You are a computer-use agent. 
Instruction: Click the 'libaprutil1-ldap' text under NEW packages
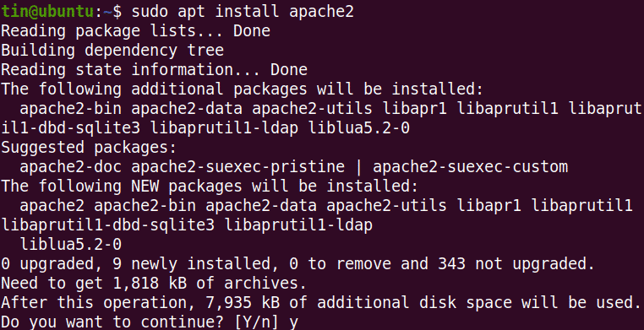(x=298, y=225)
